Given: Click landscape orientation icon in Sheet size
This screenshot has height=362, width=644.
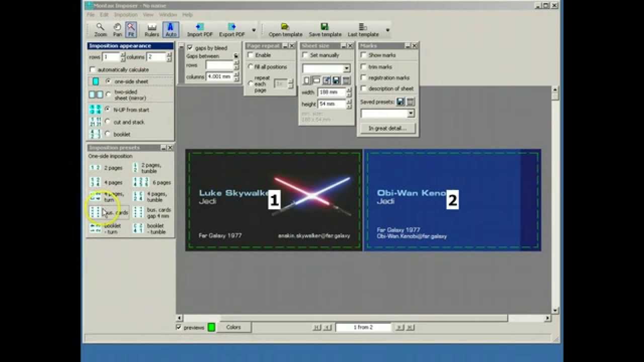Looking at the screenshot, I should (316, 80).
